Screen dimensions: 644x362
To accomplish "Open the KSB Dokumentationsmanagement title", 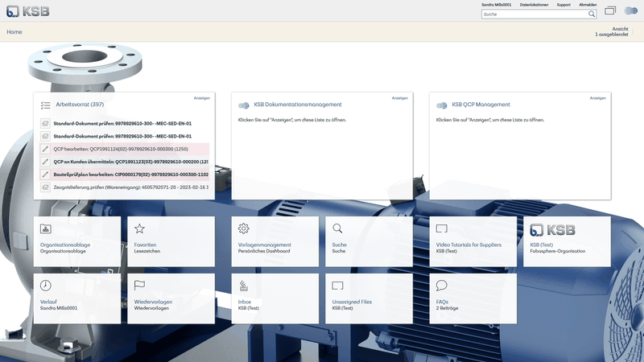I will pos(298,105).
